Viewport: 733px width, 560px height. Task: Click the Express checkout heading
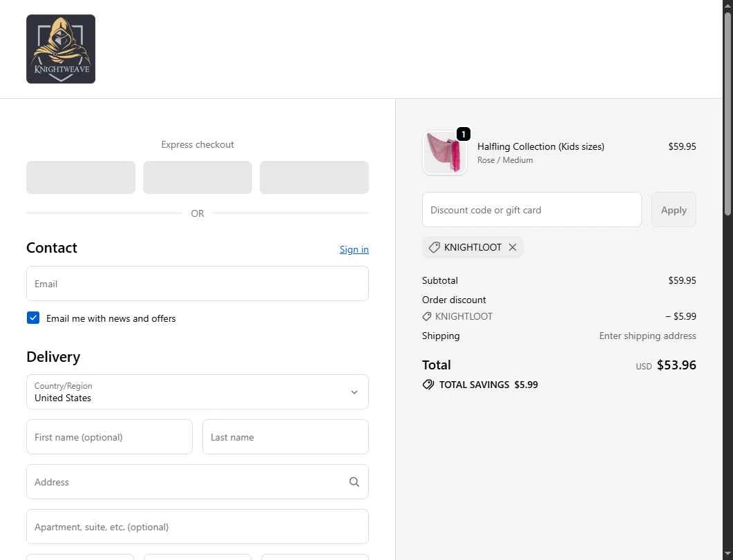pos(198,145)
